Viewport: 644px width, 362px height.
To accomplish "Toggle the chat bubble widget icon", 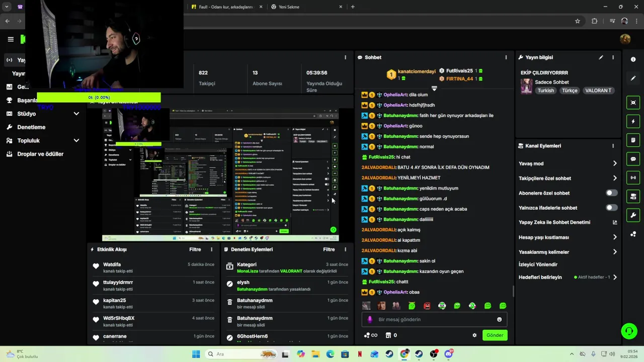I will pos(633,159).
